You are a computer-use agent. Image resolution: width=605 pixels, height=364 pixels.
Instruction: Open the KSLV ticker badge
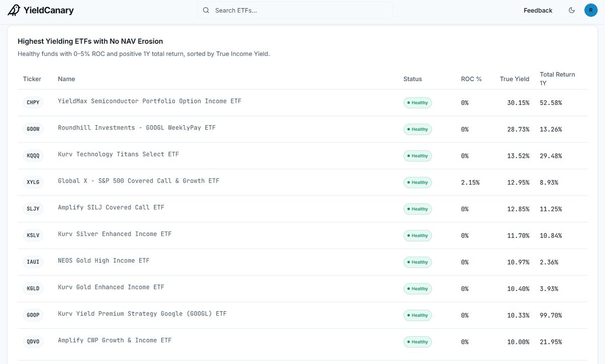point(33,235)
